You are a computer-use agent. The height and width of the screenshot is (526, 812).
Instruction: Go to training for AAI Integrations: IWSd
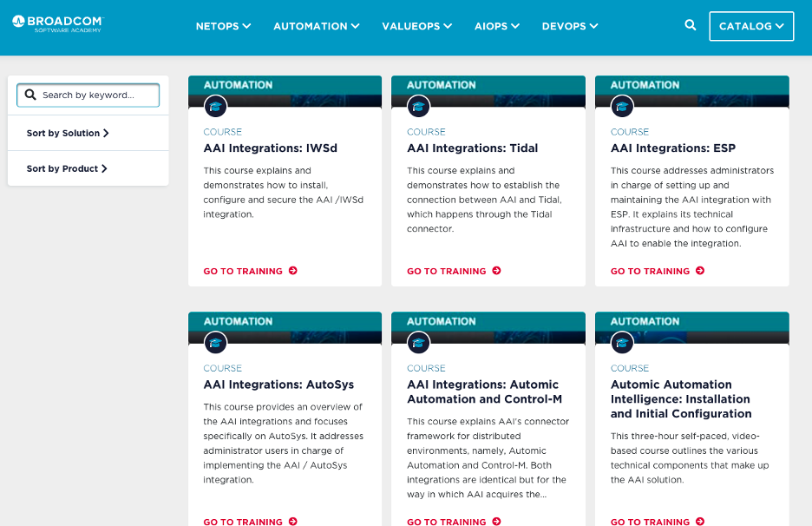250,271
